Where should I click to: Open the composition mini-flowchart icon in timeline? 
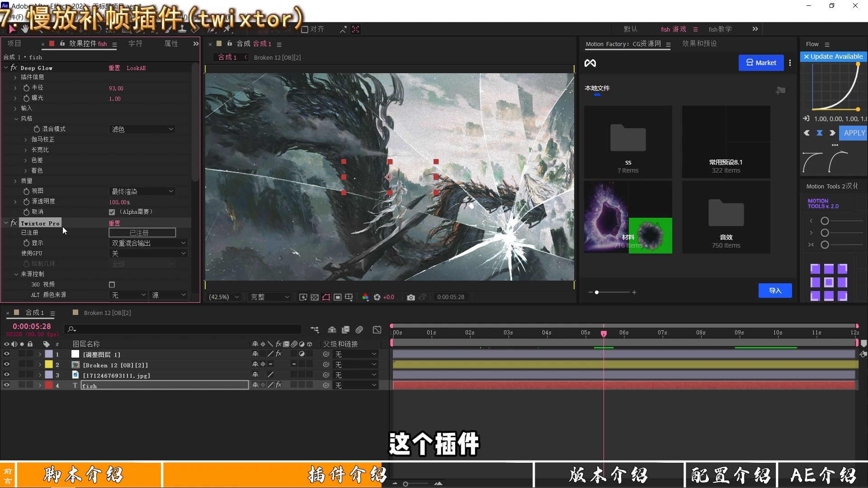click(315, 330)
